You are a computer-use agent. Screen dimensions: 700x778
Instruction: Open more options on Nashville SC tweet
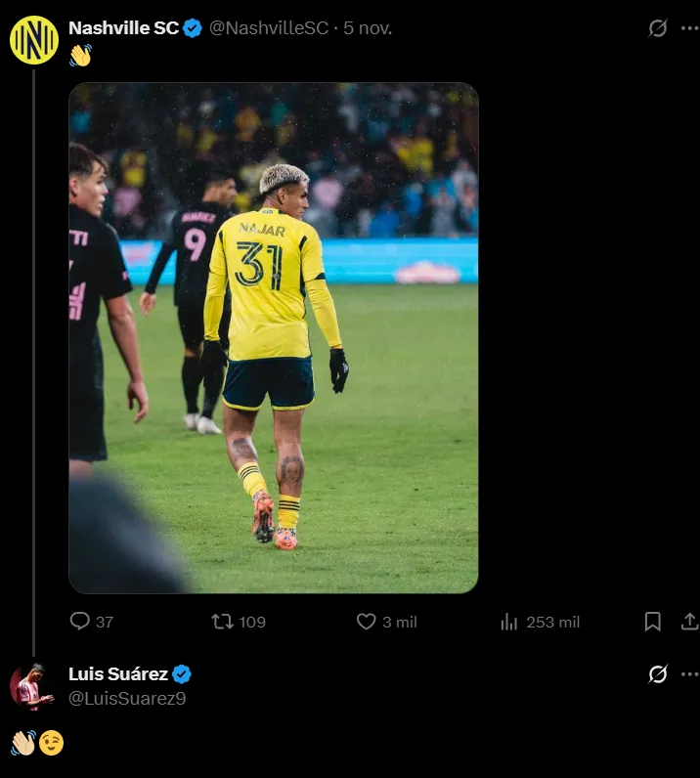pyautogui.click(x=689, y=28)
